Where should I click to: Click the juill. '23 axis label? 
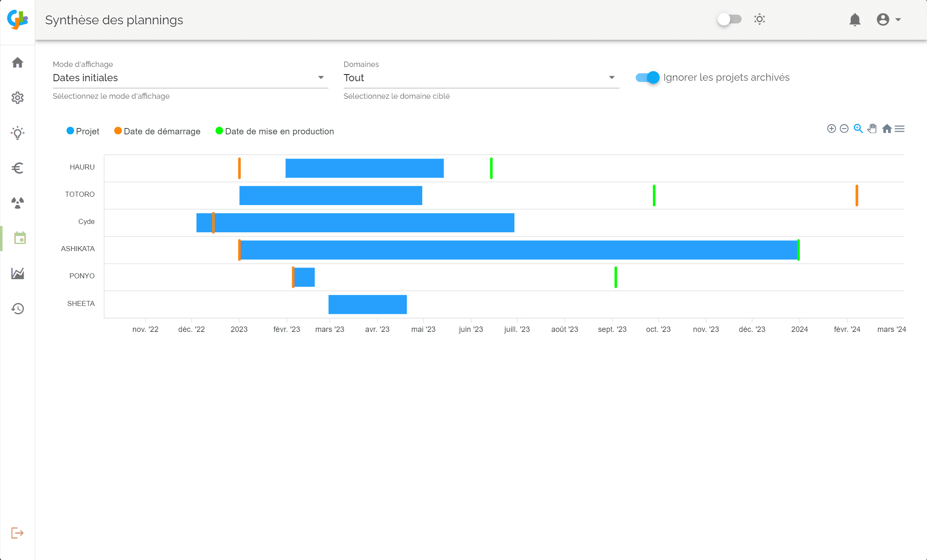pyautogui.click(x=517, y=329)
